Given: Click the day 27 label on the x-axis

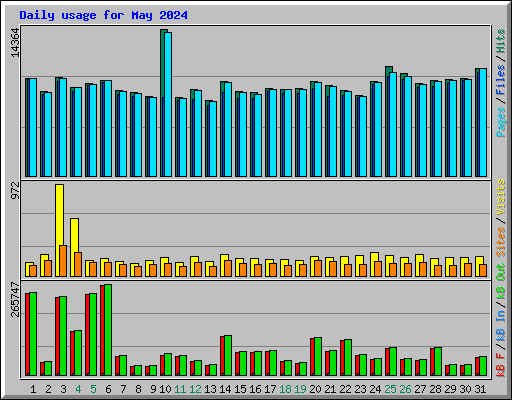Looking at the screenshot, I should coord(420,389).
